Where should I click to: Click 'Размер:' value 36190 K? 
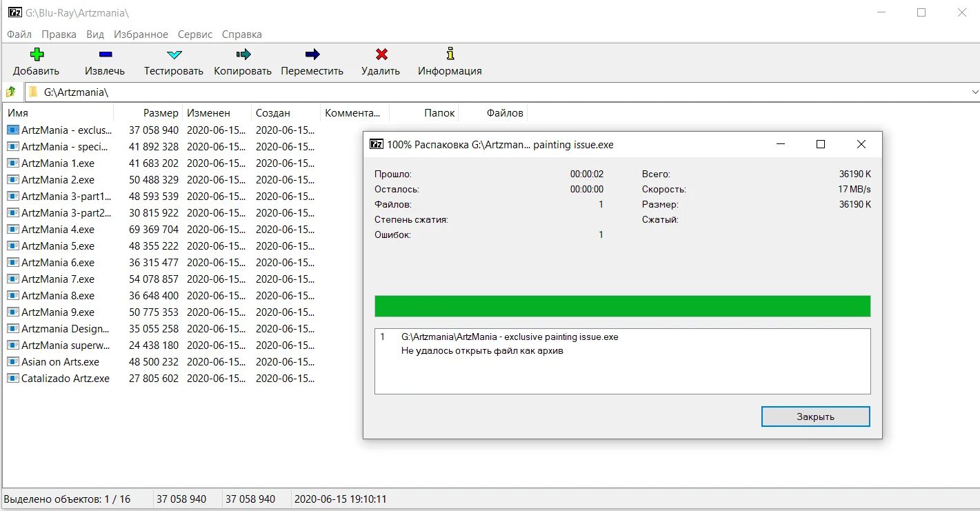[855, 204]
